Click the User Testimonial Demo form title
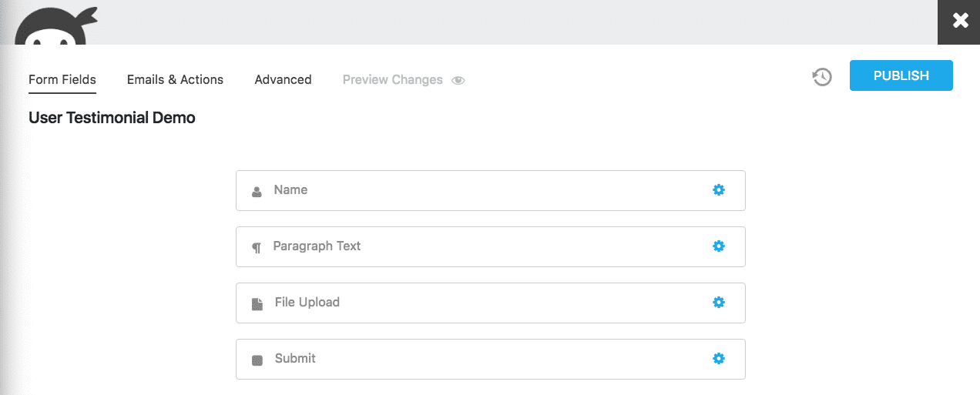 pos(112,118)
